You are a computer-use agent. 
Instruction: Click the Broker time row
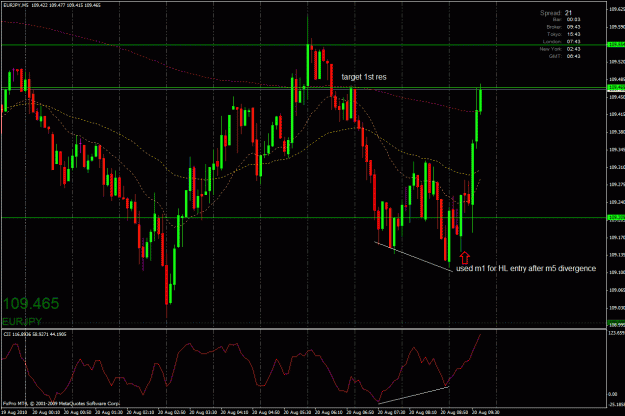(x=563, y=27)
